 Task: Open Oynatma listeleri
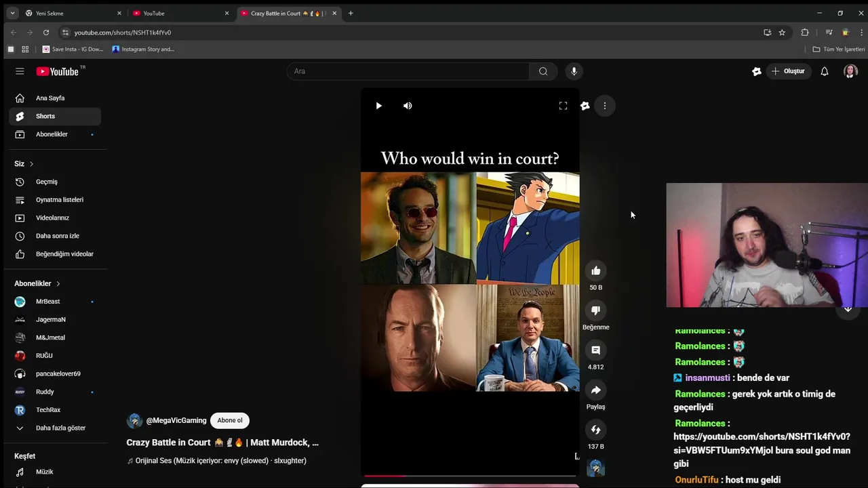[55, 200]
